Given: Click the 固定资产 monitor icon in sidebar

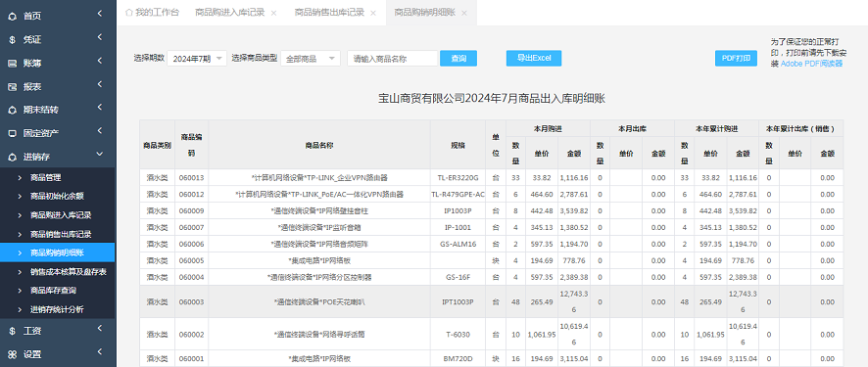Looking at the screenshot, I should click(12, 133).
